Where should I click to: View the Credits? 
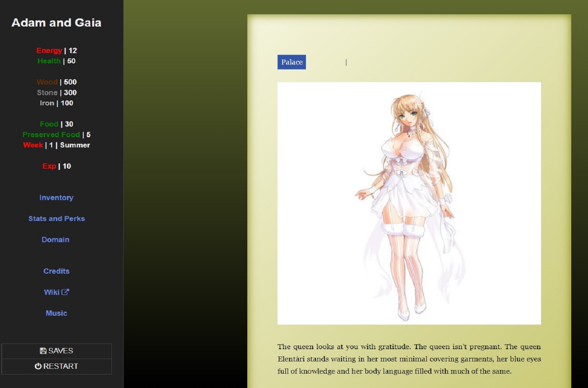56,271
